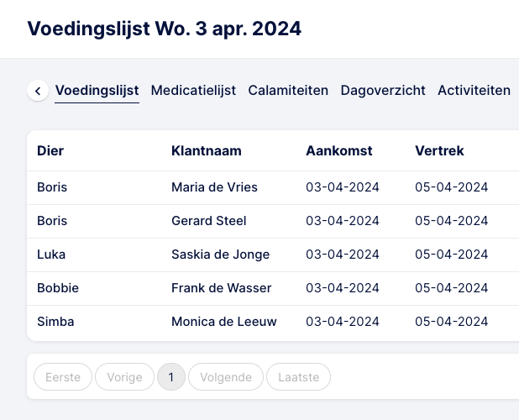Switch to the Medicatielijst tab

(193, 91)
